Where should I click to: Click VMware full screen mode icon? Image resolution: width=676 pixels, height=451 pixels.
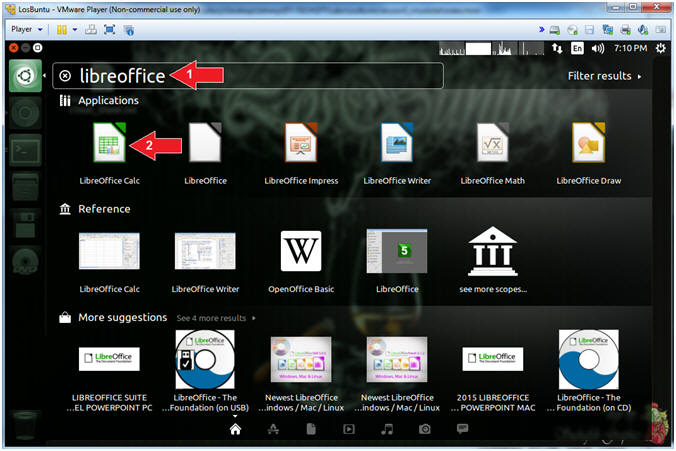point(110,29)
